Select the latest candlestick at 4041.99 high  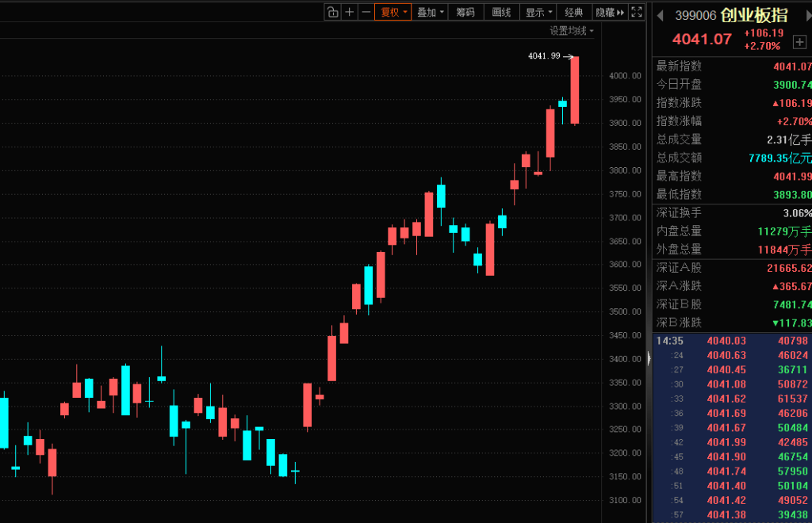(x=574, y=90)
